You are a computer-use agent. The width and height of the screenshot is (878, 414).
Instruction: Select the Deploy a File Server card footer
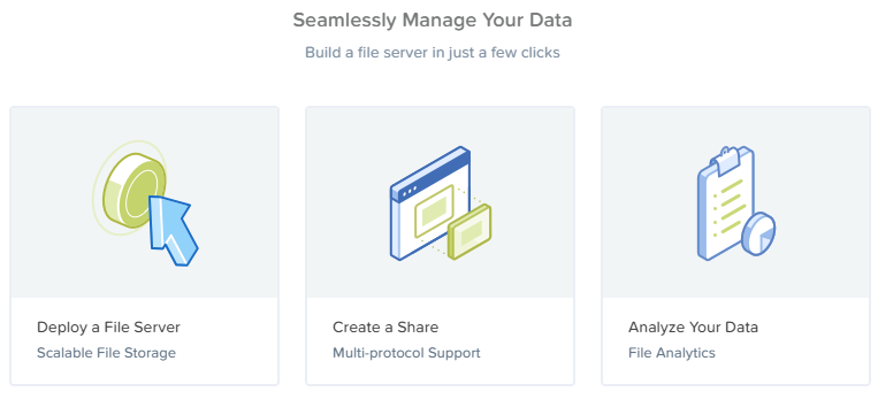click(144, 341)
